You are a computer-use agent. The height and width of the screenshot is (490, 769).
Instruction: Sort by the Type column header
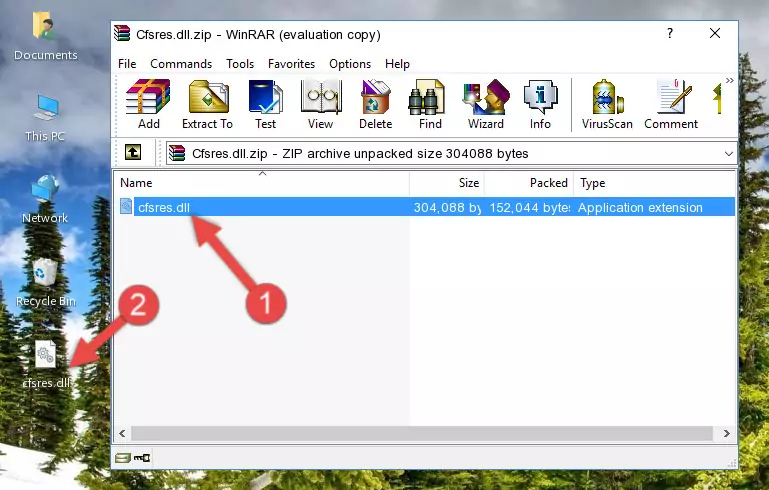654,183
